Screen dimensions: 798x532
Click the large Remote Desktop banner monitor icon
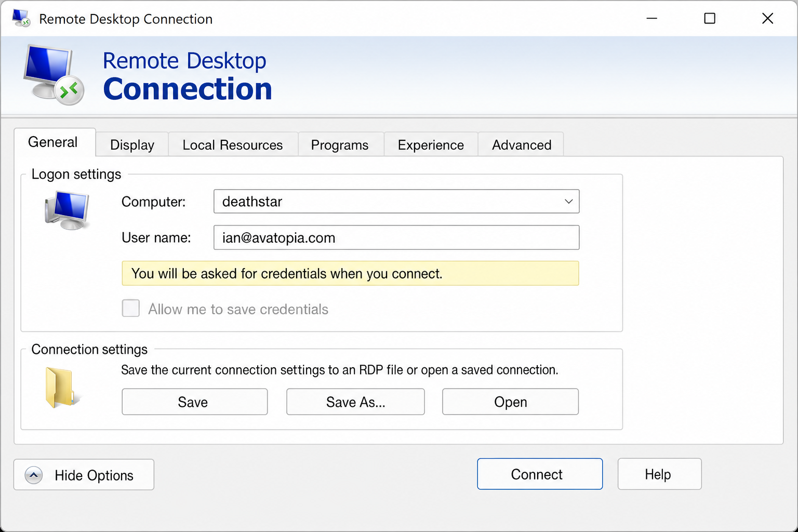tap(54, 74)
